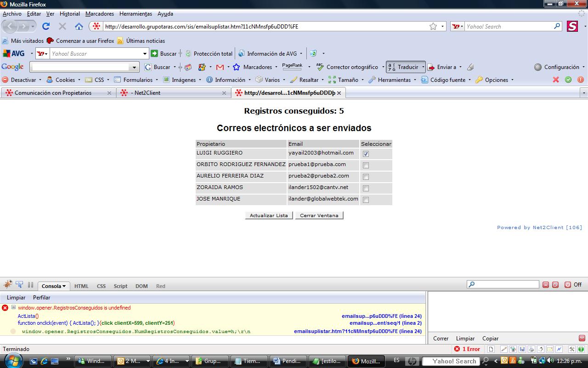Click the Firefox reload page icon
This screenshot has height=368, width=588.
(x=46, y=26)
